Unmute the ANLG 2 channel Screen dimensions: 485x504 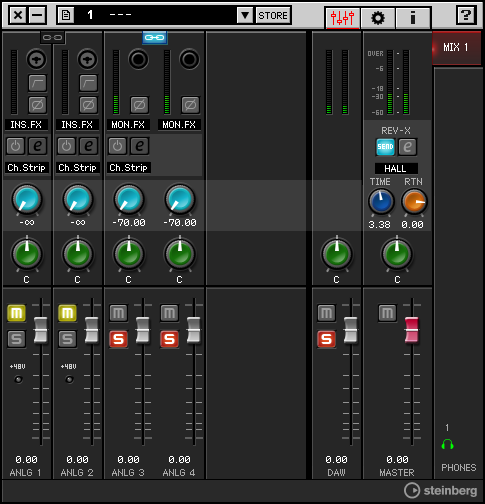(67, 313)
